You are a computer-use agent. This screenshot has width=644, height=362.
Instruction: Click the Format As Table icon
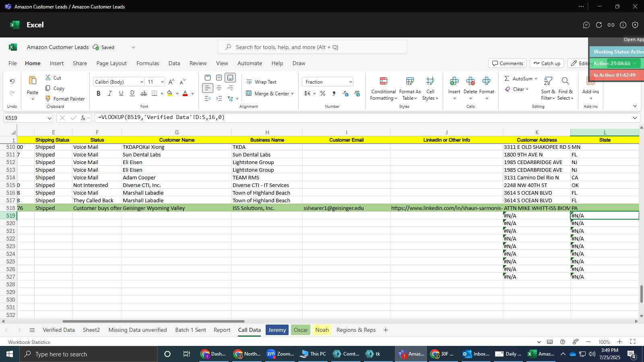point(410,81)
